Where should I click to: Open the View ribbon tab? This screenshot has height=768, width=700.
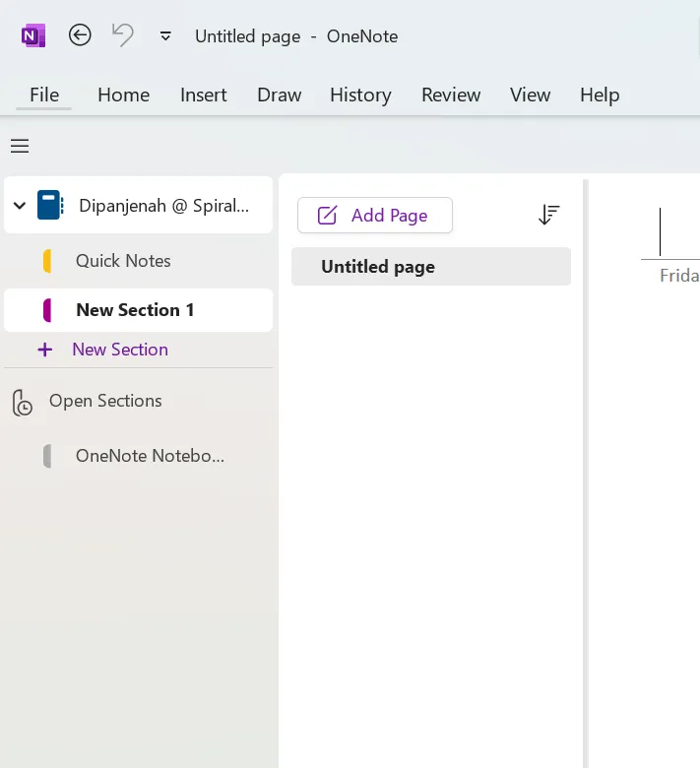pos(530,95)
